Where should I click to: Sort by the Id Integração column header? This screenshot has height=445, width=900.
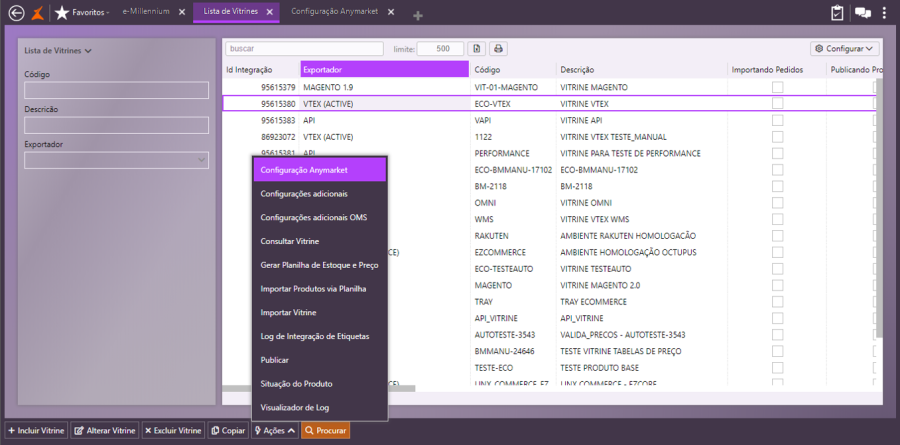[261, 69]
